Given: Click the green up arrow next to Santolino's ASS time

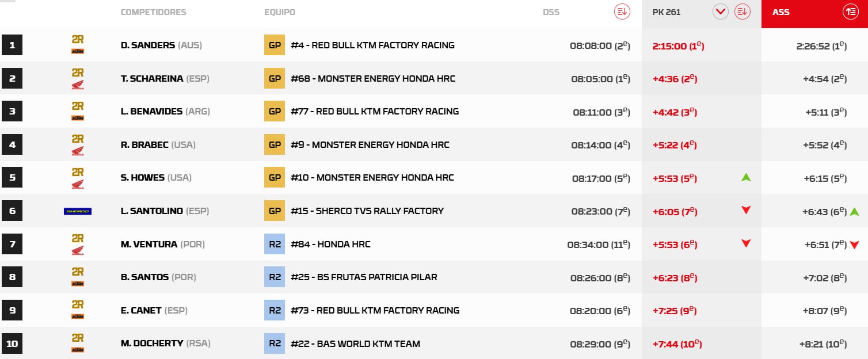Looking at the screenshot, I should (x=854, y=212).
